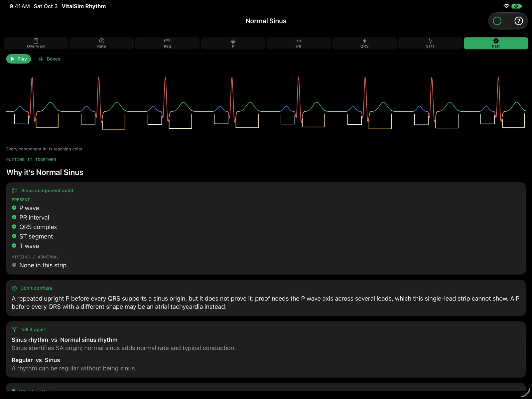Click the 'MISSING / ABNORMAL' section label
The height and width of the screenshot is (399, 532).
pyautogui.click(x=35, y=257)
